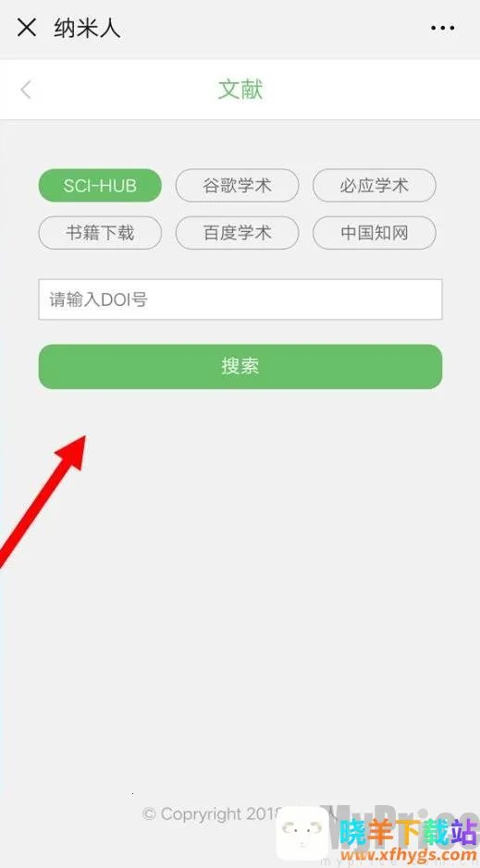Tap the 纳米人 header title

click(88, 28)
